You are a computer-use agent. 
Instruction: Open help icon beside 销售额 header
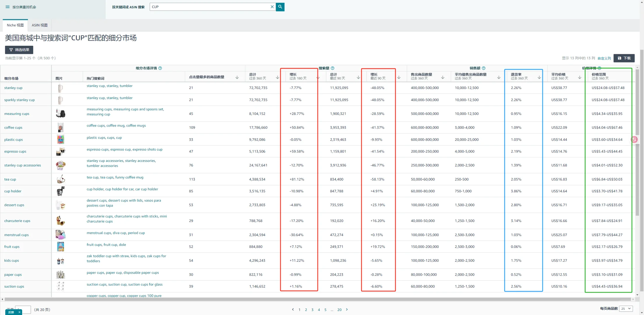(484, 68)
